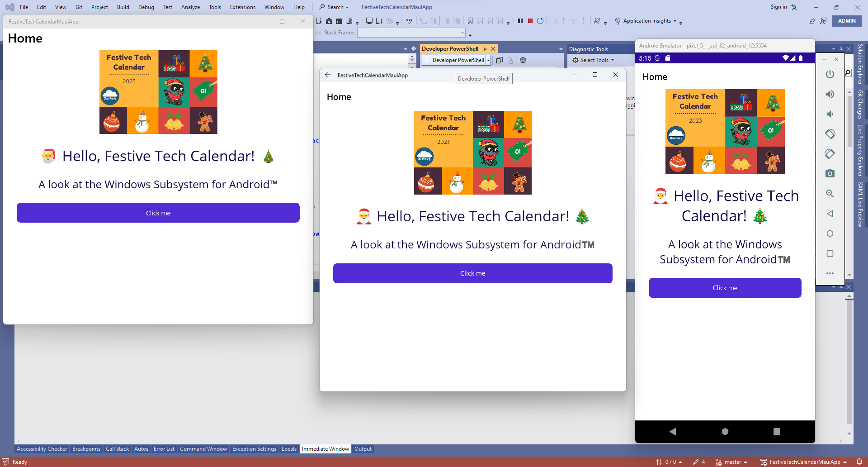Raise emulator volume with the volume up icon
The width and height of the screenshot is (868, 467).
click(x=830, y=94)
